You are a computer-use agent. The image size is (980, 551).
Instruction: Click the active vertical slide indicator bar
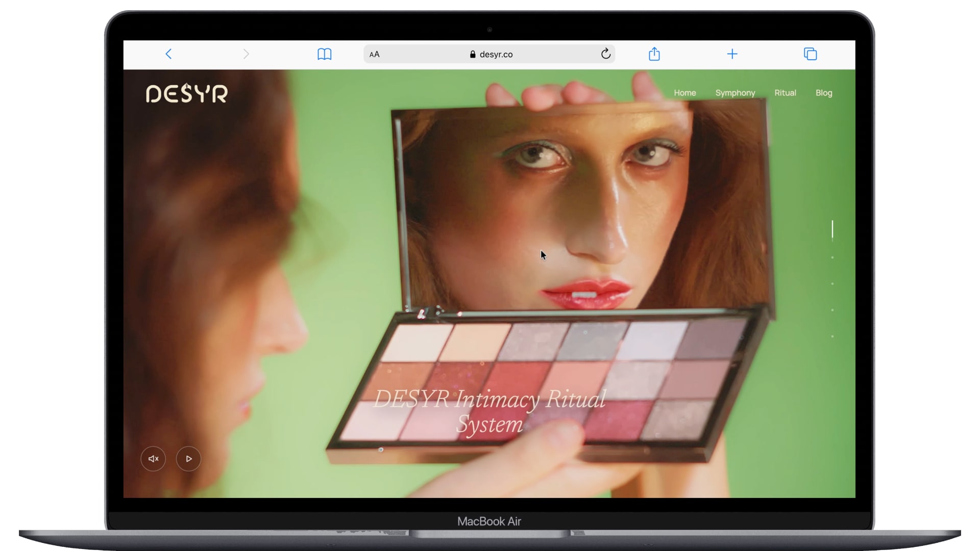tap(832, 230)
